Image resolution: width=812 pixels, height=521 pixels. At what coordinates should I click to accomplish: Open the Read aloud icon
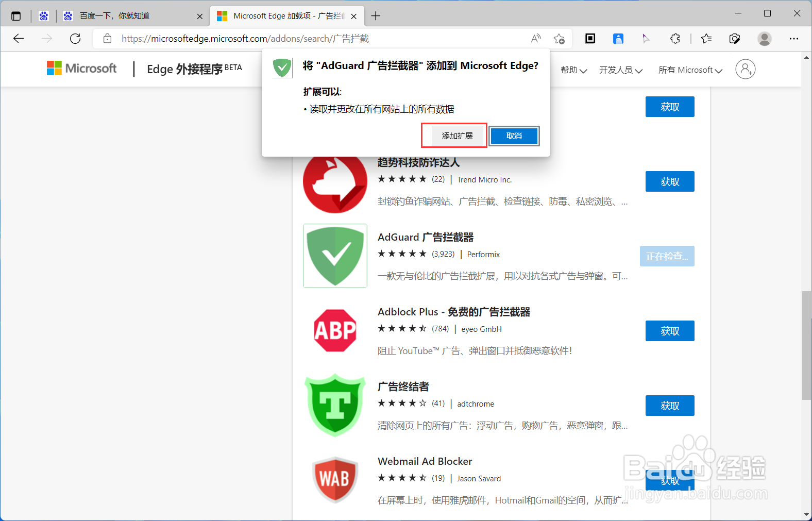pos(536,39)
